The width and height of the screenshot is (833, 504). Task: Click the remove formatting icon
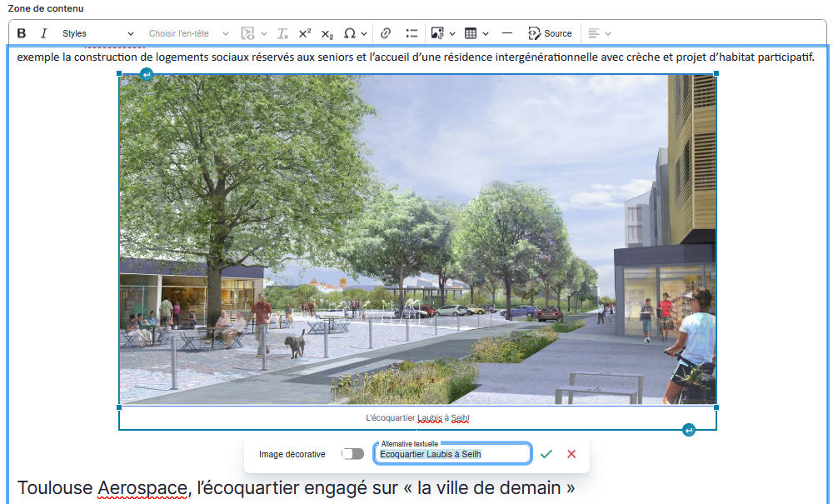(x=282, y=33)
